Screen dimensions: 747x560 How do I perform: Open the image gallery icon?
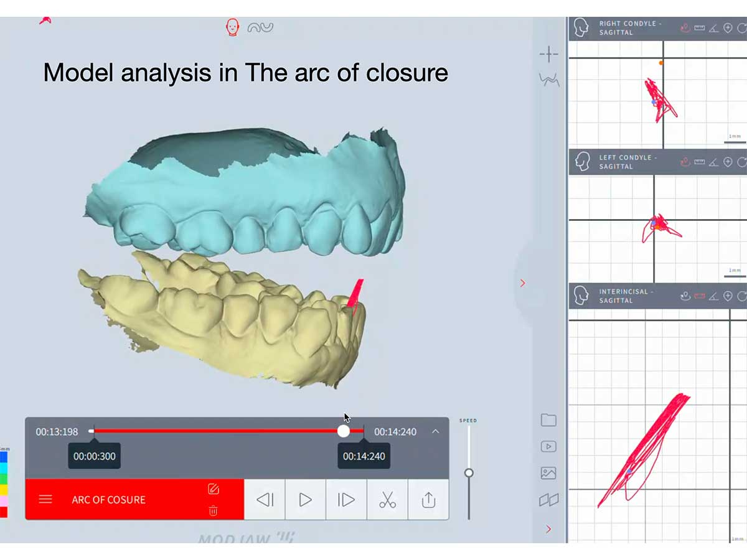coord(548,474)
